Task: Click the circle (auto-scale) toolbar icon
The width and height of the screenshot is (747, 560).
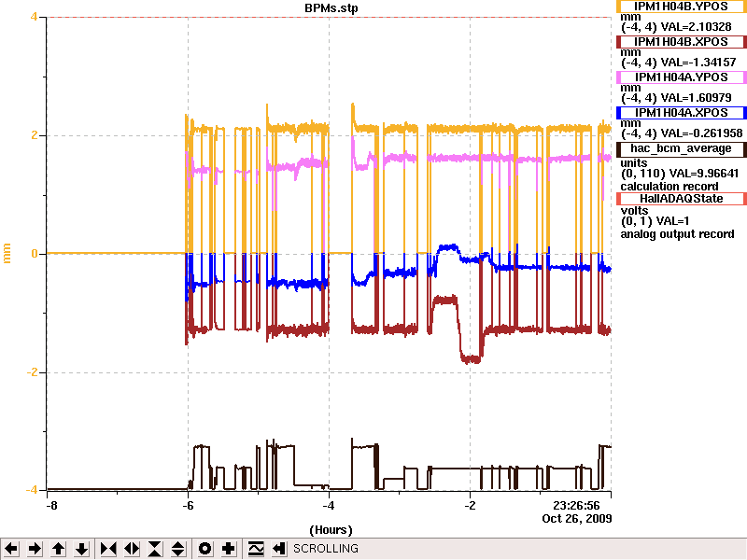Action: click(x=204, y=549)
